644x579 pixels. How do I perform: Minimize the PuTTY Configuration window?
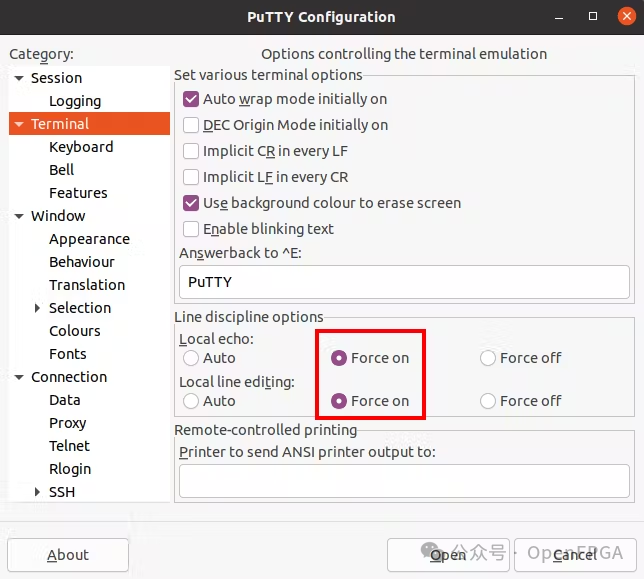coord(559,17)
